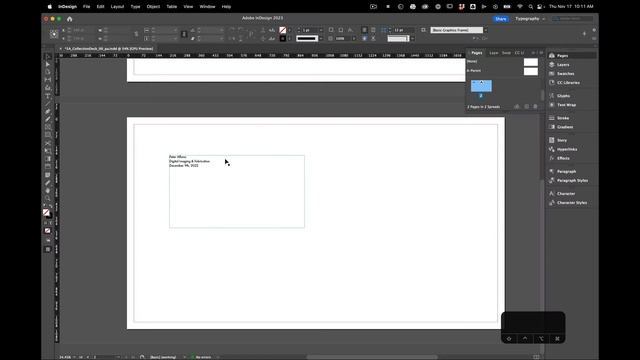Viewport: 640px width, 360px height.
Task: Select the Eyedropper tool
Action: (x=48, y=183)
